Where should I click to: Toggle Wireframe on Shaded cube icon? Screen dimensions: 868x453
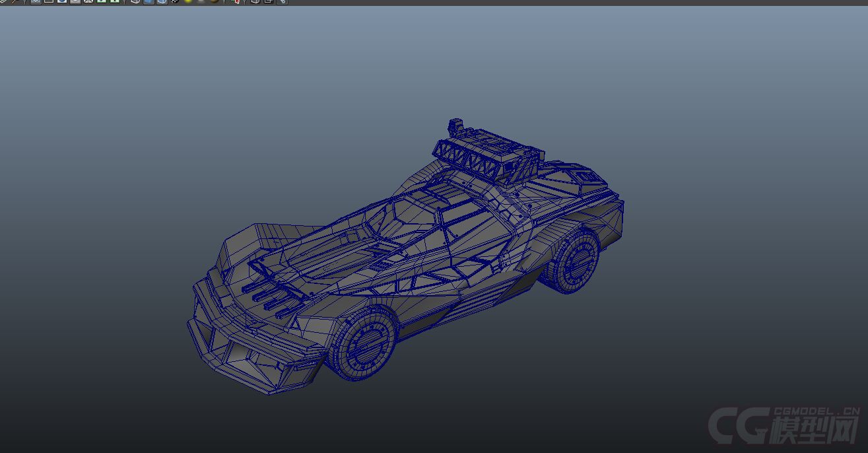pyautogui.click(x=162, y=1)
